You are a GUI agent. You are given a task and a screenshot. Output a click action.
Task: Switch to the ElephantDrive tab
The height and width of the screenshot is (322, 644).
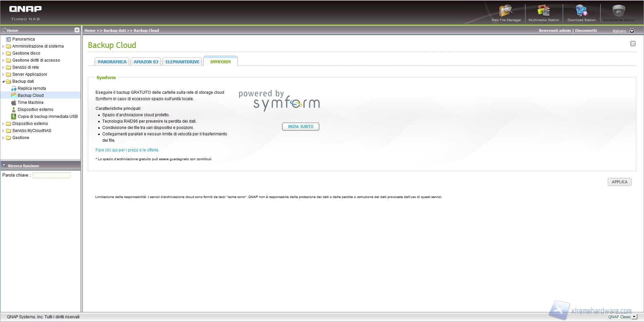[182, 62]
